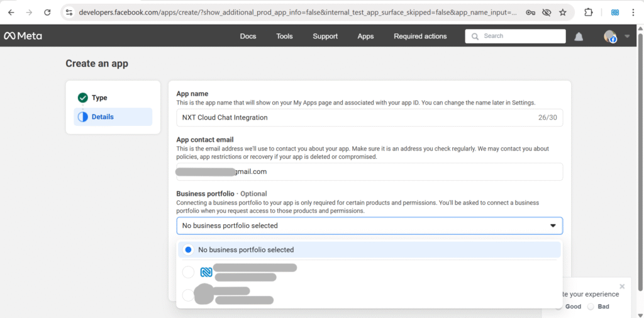Image resolution: width=644 pixels, height=318 pixels.
Task: Choose the Bad rating radio button
Action: click(591, 307)
